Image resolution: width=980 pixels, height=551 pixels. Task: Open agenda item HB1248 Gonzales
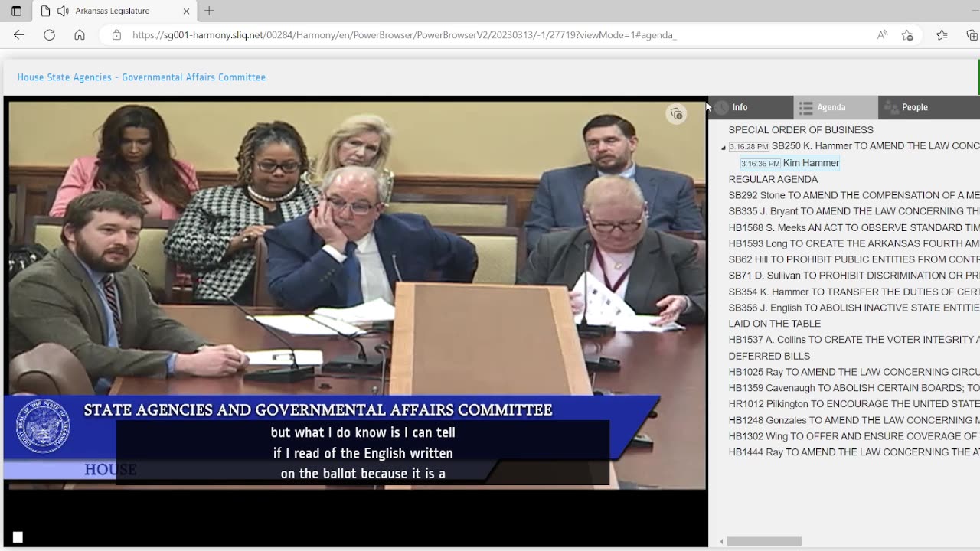[854, 420]
